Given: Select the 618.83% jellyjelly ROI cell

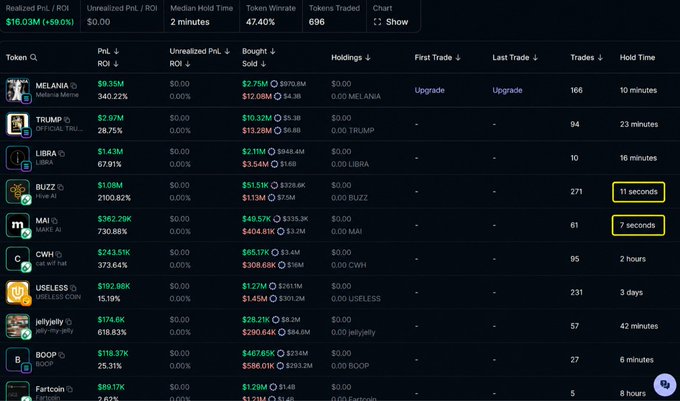Looking at the screenshot, I should [112, 332].
